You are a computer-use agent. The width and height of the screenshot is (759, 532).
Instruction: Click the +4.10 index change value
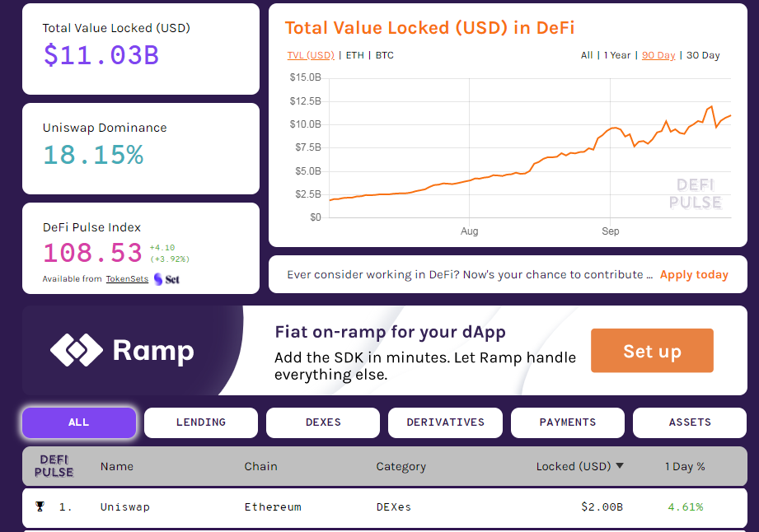[162, 248]
